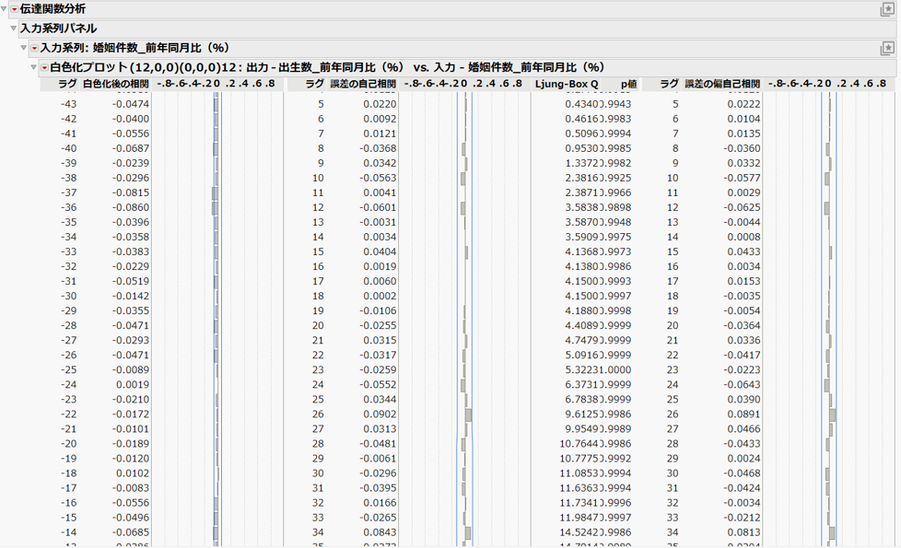Select partial autocorrelation value -0.0625
The image size is (901, 548).
tap(742, 207)
